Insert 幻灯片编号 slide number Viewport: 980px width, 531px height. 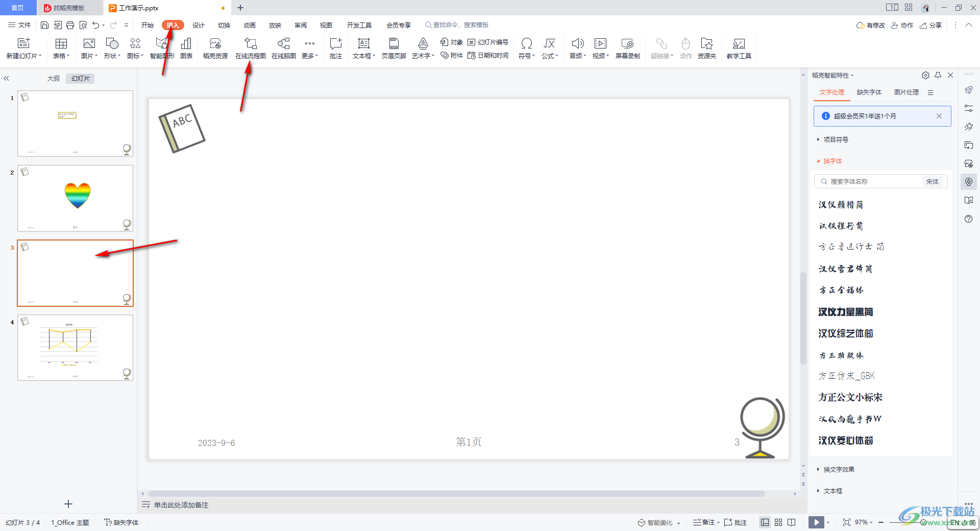pos(488,42)
